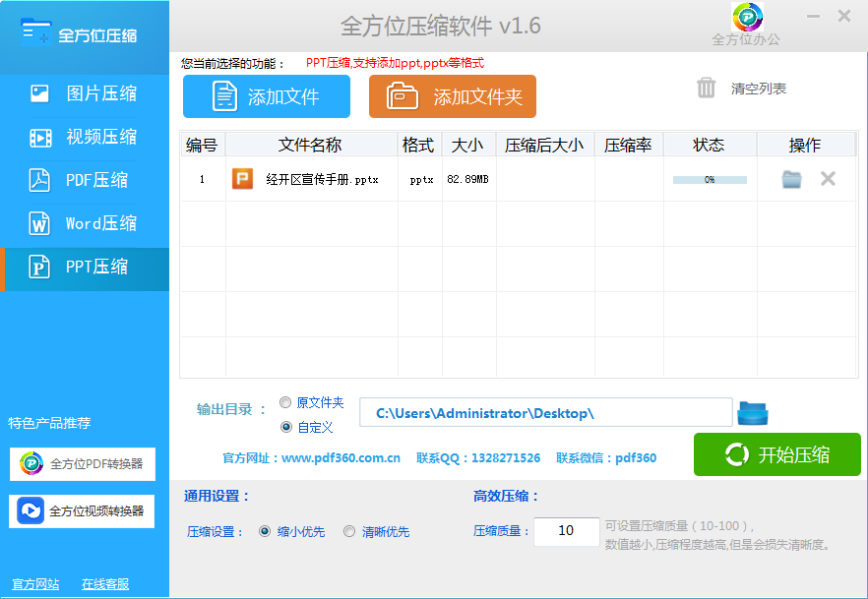The image size is (868, 599).
Task: Select 自定义 output directory option
Action: point(285,427)
